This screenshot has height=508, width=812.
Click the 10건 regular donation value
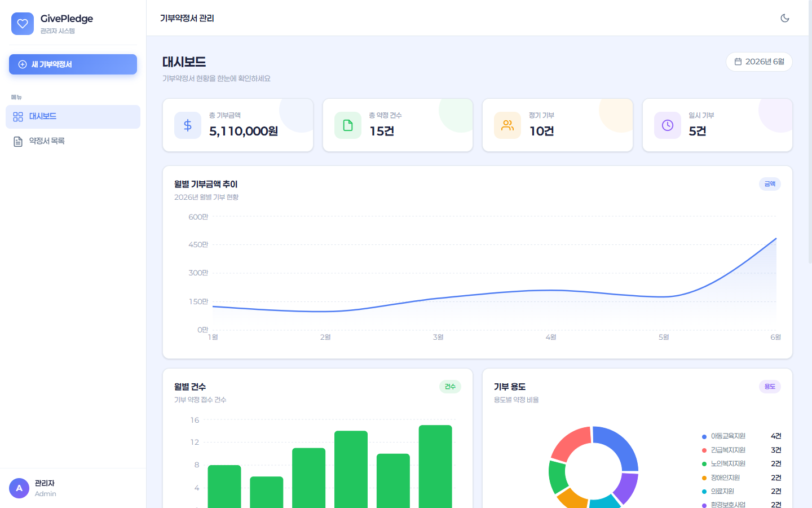point(541,132)
